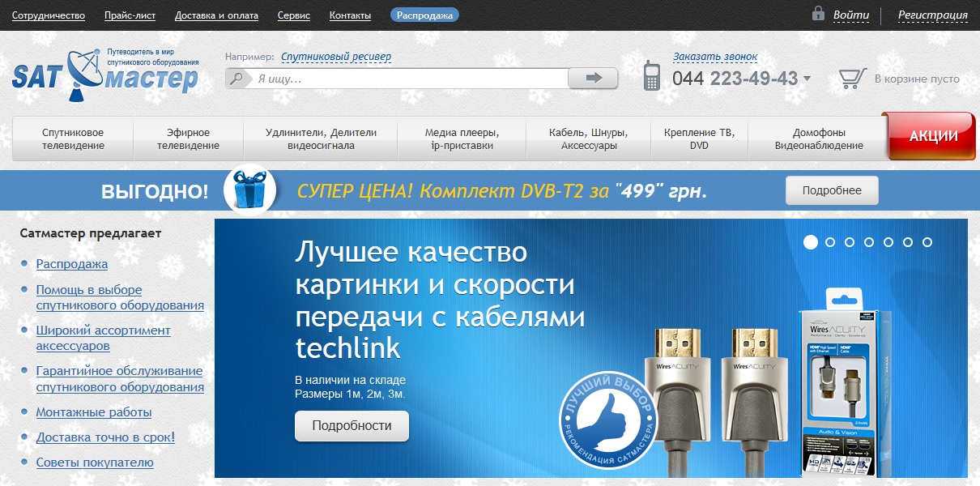Select the fourth slider dot
This screenshot has height=486, width=980.
pyautogui.click(x=869, y=241)
